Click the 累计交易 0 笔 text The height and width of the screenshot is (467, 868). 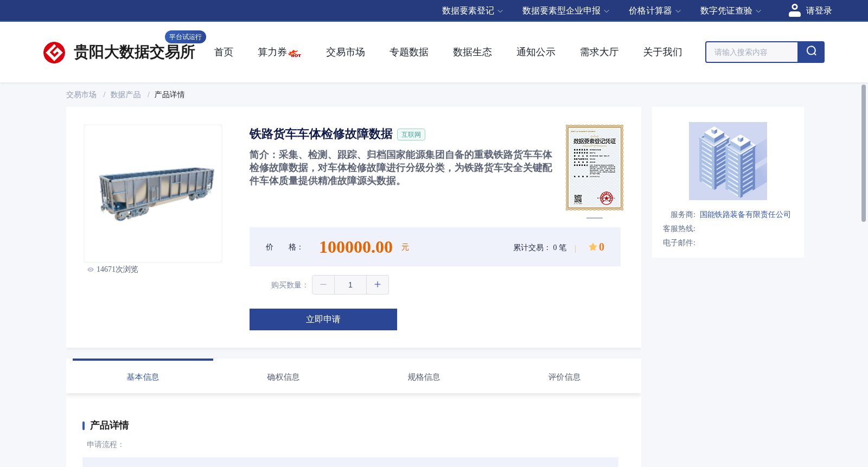click(x=540, y=248)
